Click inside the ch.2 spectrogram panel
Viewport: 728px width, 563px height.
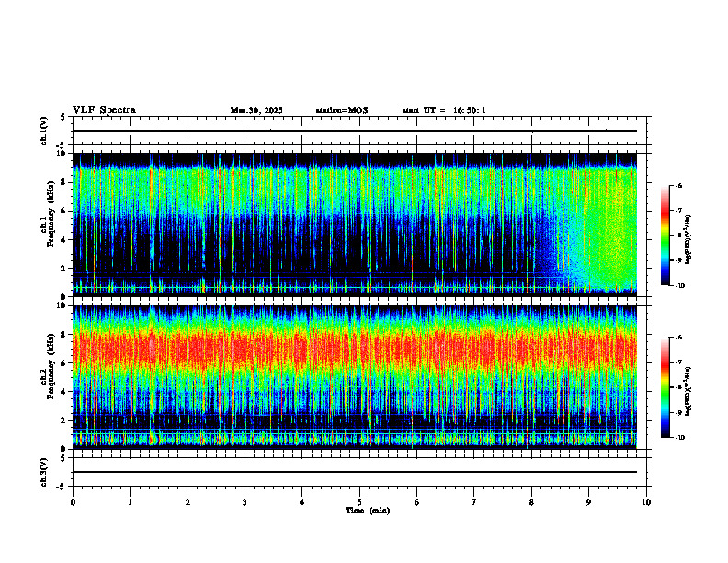pos(355,377)
